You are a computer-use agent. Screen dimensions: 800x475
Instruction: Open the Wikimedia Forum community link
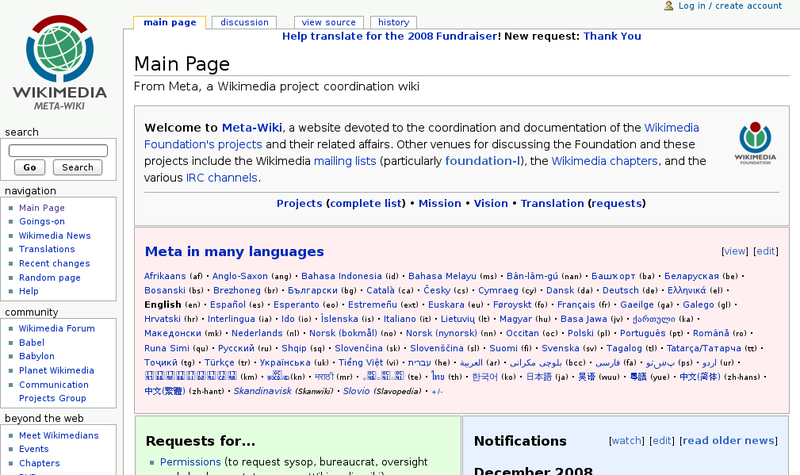(56, 328)
